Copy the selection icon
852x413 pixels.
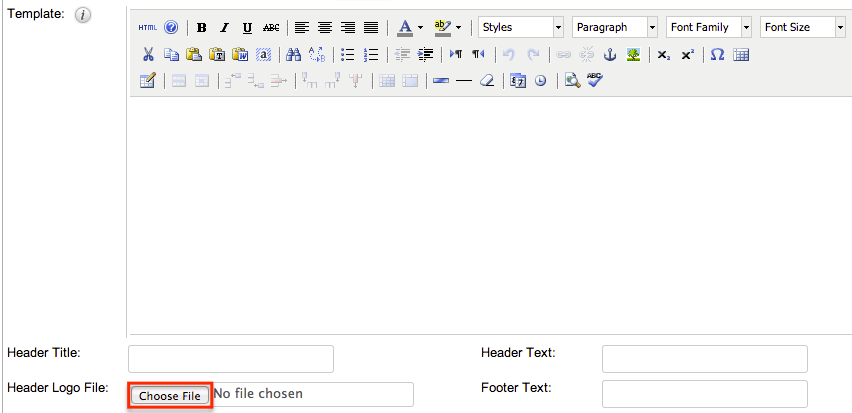coord(171,54)
